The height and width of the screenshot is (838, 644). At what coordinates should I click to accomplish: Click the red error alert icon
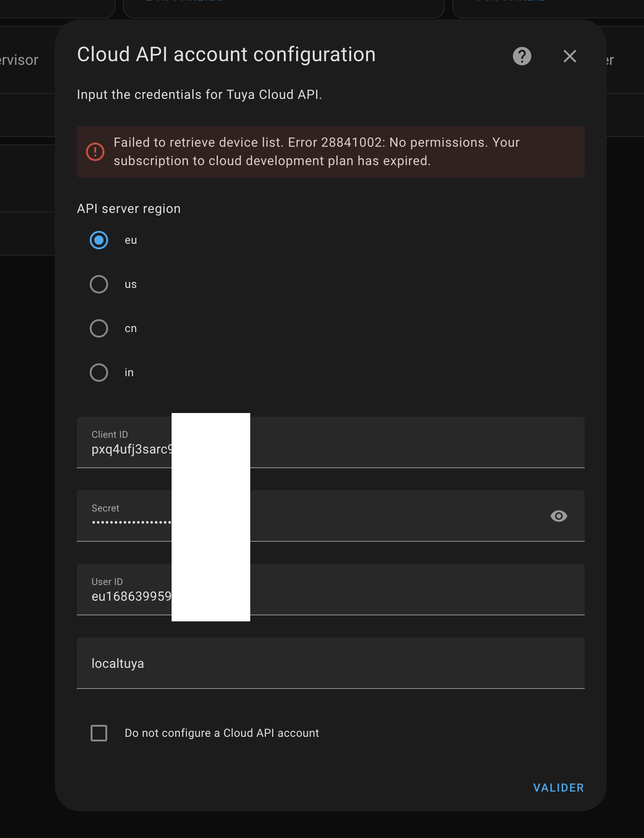click(x=95, y=152)
